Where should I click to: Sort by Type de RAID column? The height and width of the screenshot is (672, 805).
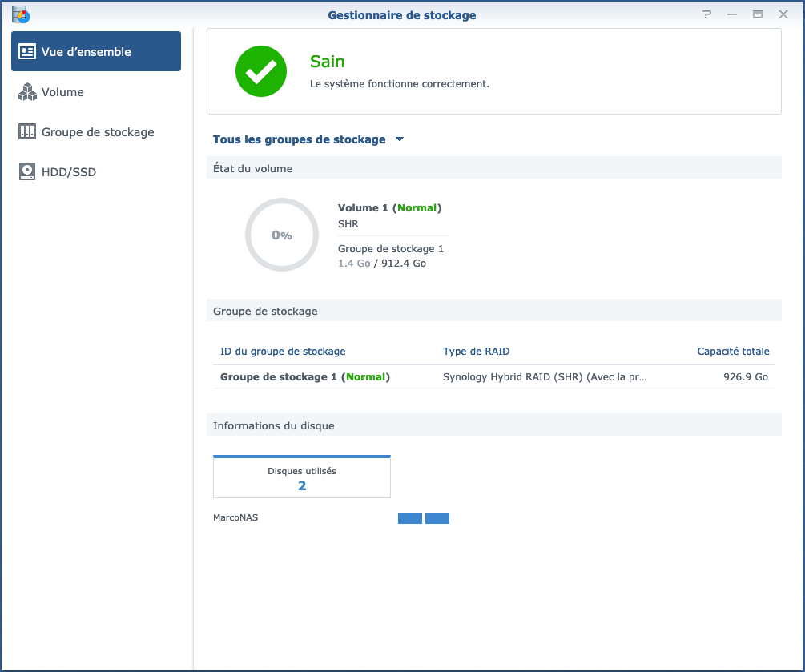(x=477, y=351)
